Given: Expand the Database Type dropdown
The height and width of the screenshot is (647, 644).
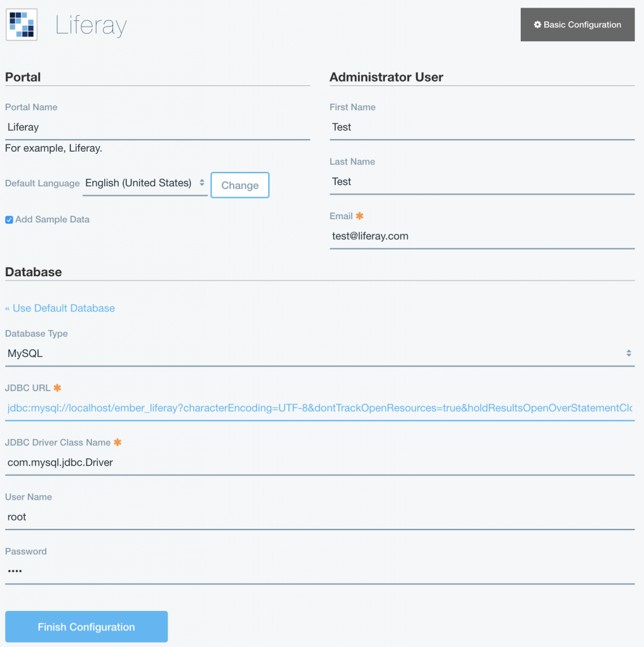Looking at the screenshot, I should pyautogui.click(x=319, y=354).
